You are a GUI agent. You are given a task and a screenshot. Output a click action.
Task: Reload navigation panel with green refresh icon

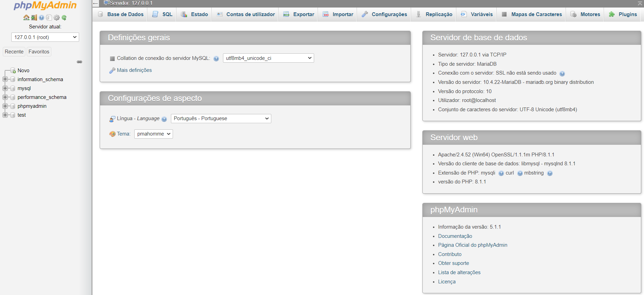click(x=64, y=17)
